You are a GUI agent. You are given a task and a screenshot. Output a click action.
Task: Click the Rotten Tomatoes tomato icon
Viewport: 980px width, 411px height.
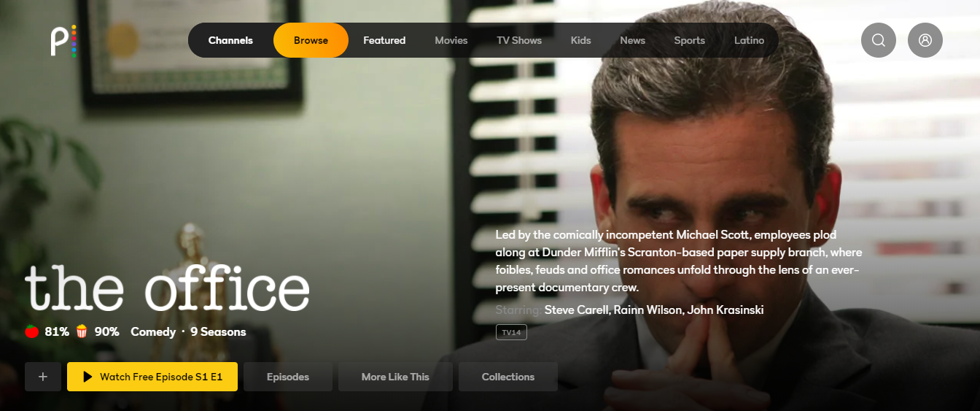(x=31, y=332)
